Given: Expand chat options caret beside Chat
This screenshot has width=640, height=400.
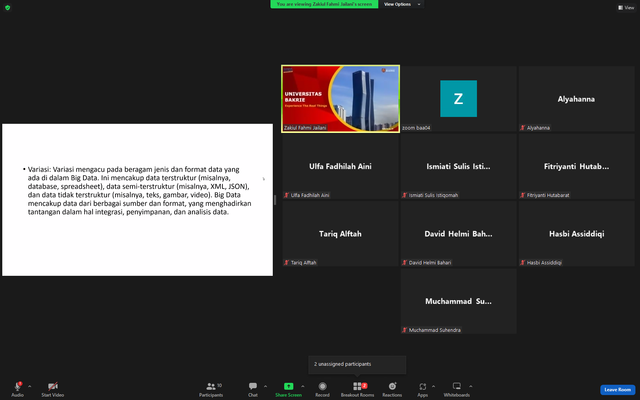Looking at the screenshot, I should pos(265,386).
